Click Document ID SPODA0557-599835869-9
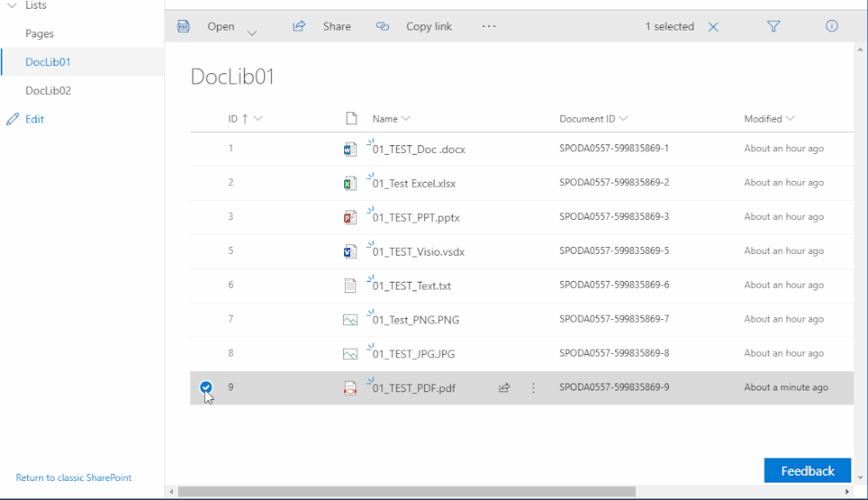The image size is (868, 500). coord(614,387)
